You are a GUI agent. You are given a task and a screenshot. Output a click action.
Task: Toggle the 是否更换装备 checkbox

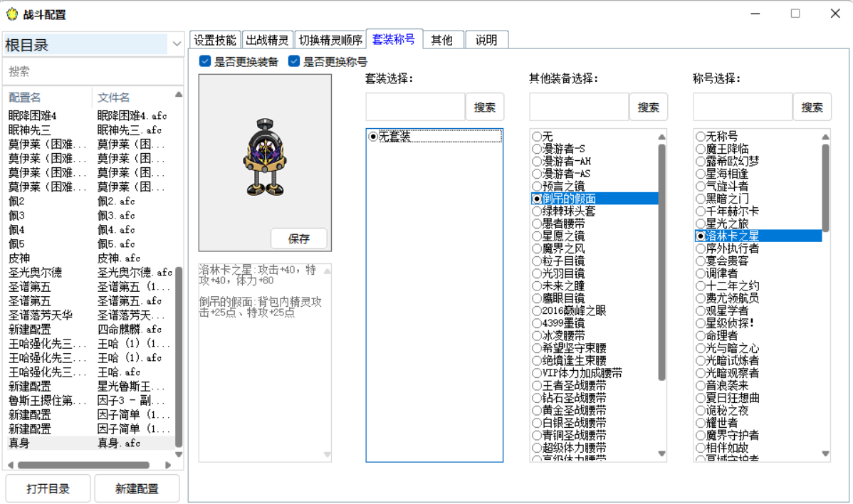pyautogui.click(x=205, y=61)
